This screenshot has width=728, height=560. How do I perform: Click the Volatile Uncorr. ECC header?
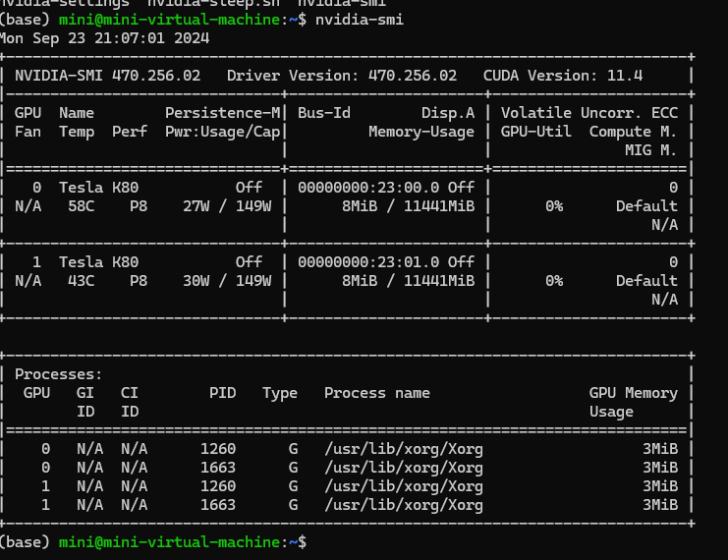click(589, 113)
